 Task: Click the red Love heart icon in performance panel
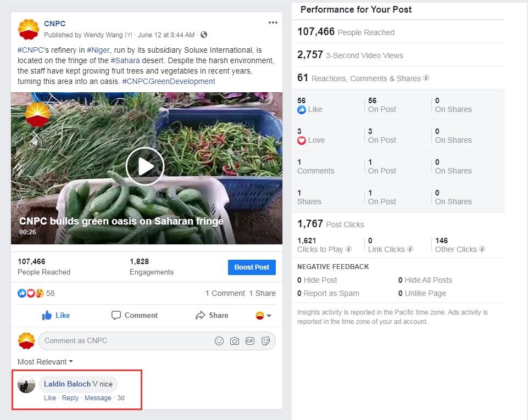302,141
